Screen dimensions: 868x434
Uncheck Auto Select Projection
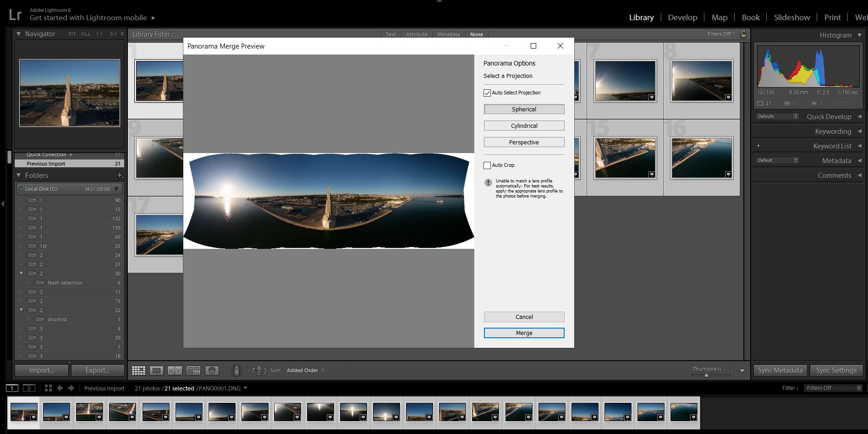[x=487, y=93]
